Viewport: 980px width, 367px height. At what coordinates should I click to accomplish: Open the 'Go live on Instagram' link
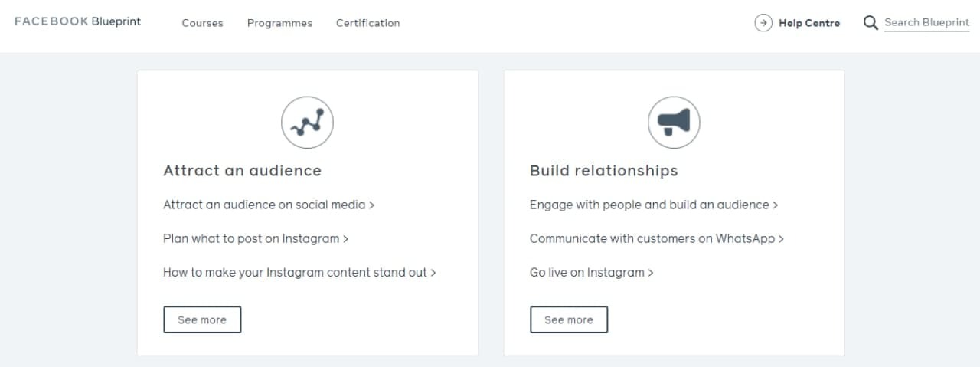coord(591,272)
